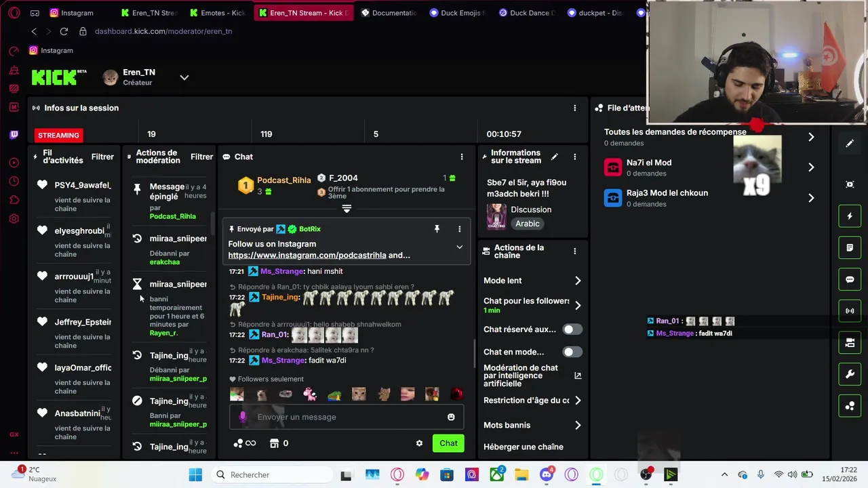Reload the page with refresh icon
The width and height of the screenshot is (868, 488).
point(64,31)
